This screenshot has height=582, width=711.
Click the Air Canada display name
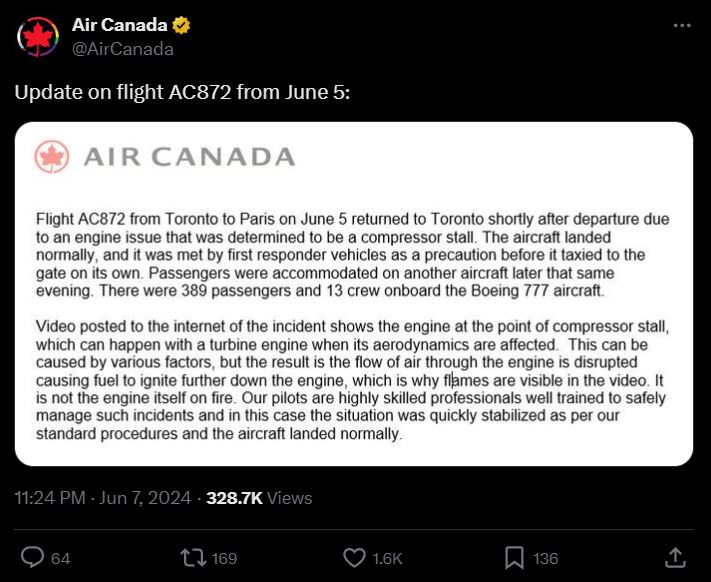point(119,25)
